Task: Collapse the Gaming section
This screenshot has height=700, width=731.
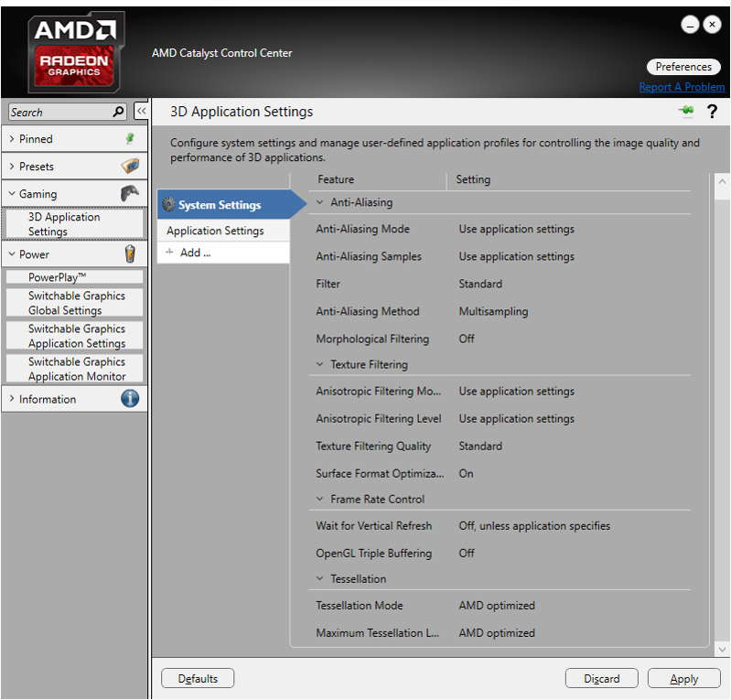Action: [x=12, y=193]
